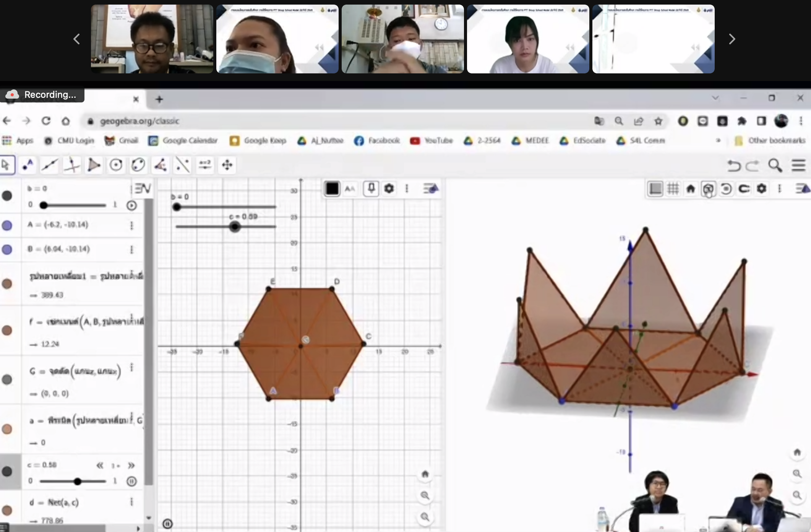The width and height of the screenshot is (811, 532).
Task: Open the YouTube bookmark in the bookmarks bar
Action: [431, 141]
